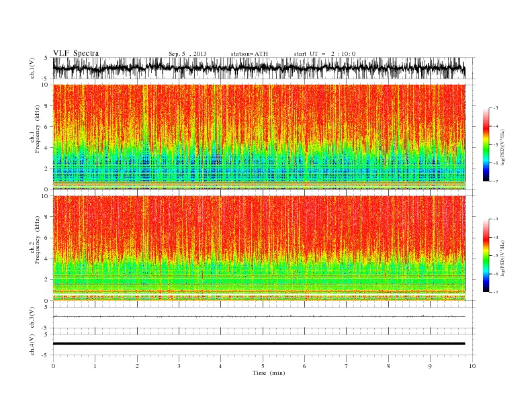
Task: Click the "6" kHz tick of ch.2 spectrogram
Action: [x=46, y=238]
